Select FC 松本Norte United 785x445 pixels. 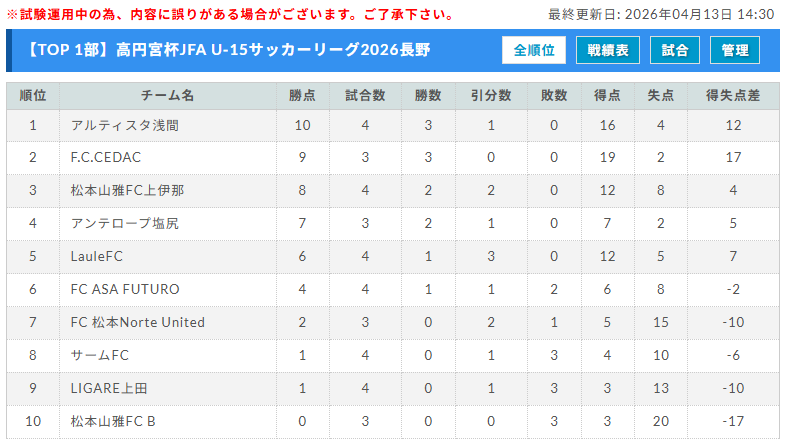point(138,322)
